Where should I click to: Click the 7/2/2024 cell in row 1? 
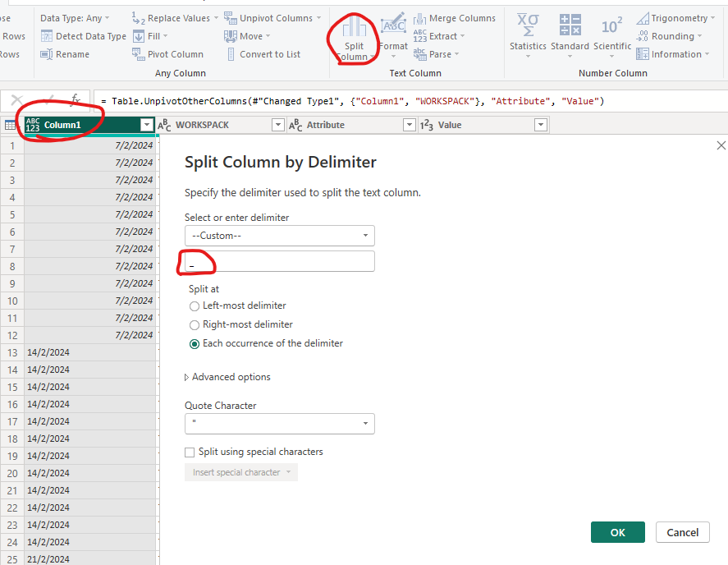tap(89, 145)
